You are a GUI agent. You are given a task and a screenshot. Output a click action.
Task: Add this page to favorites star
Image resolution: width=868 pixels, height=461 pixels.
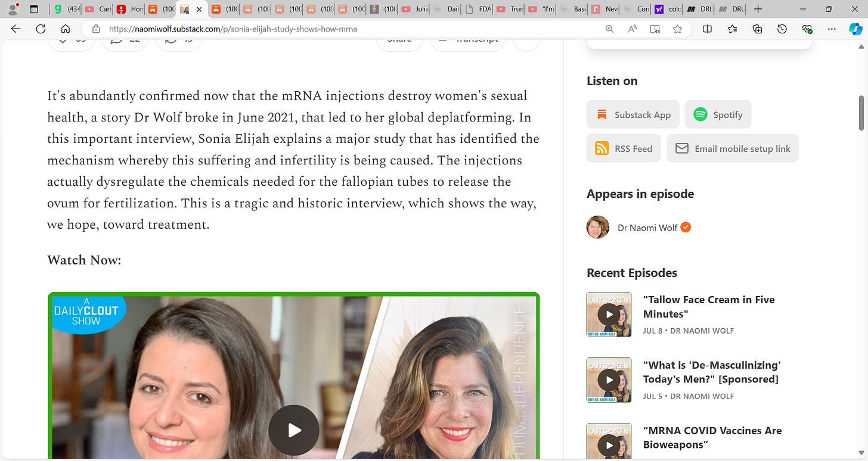tap(677, 29)
